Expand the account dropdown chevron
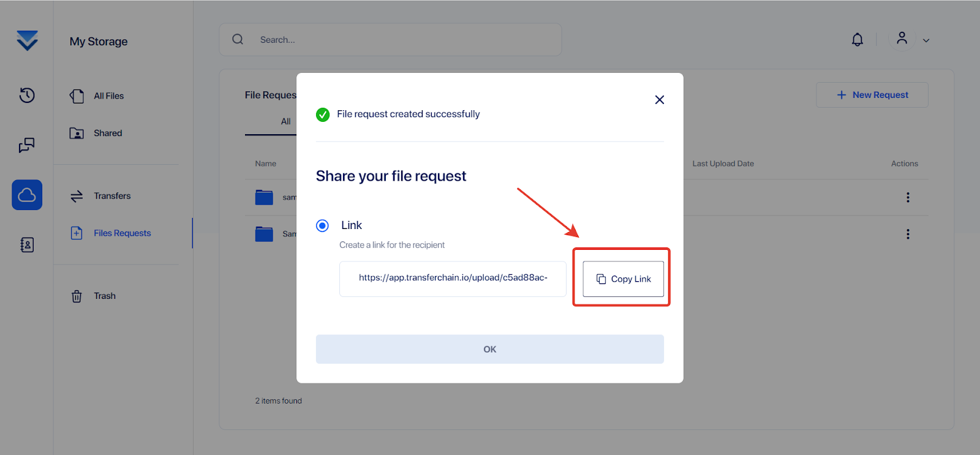The image size is (980, 455). coord(926,40)
